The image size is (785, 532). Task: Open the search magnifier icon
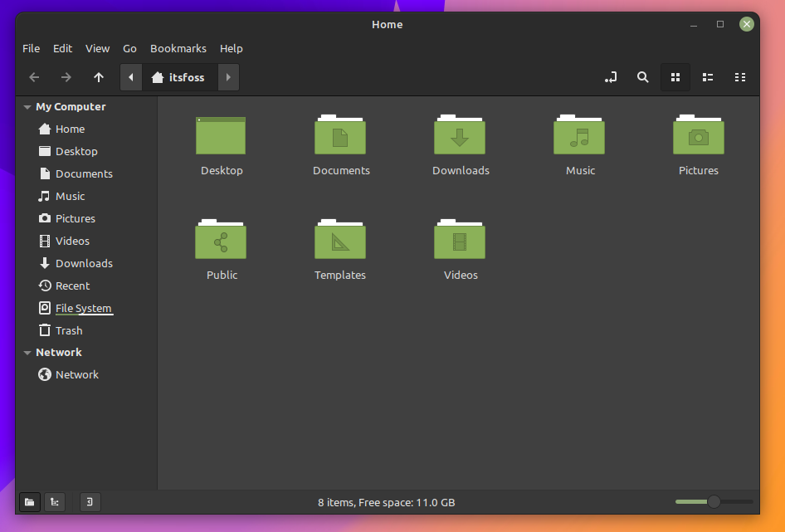642,77
